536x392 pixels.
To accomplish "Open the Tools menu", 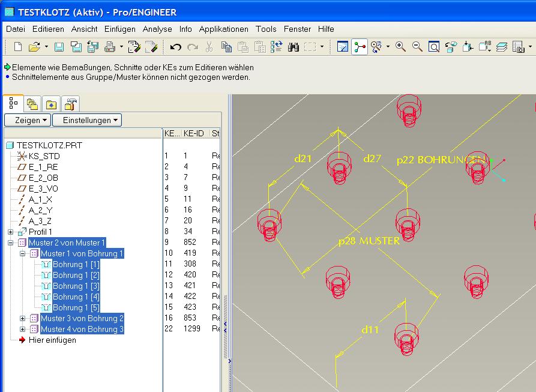I will tap(266, 29).
